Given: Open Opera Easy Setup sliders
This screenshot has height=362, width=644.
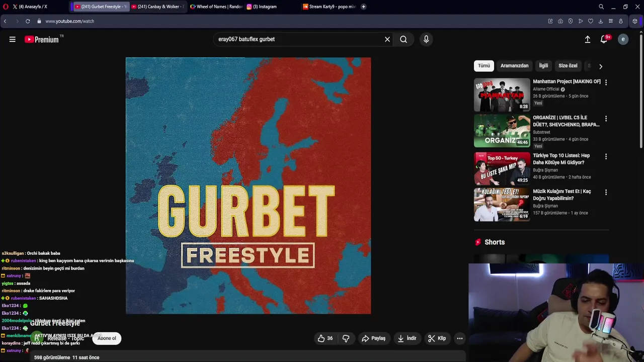Looking at the screenshot, I should pos(610,21).
